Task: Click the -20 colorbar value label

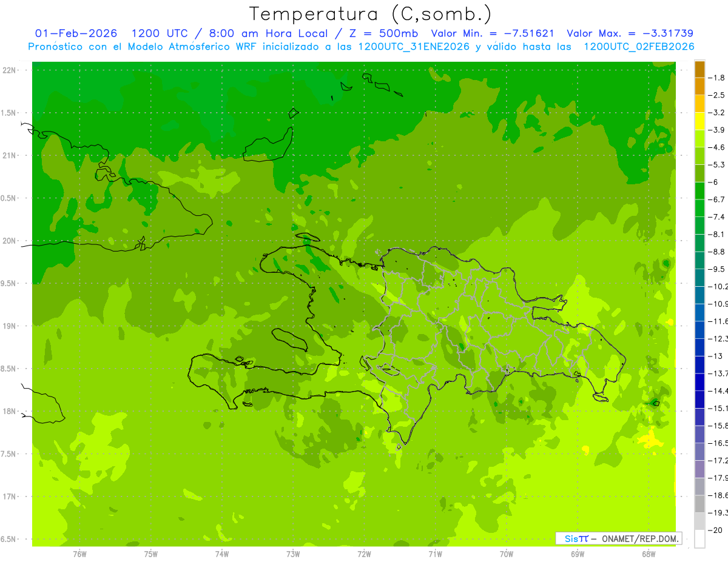Action: pyautogui.click(x=716, y=530)
